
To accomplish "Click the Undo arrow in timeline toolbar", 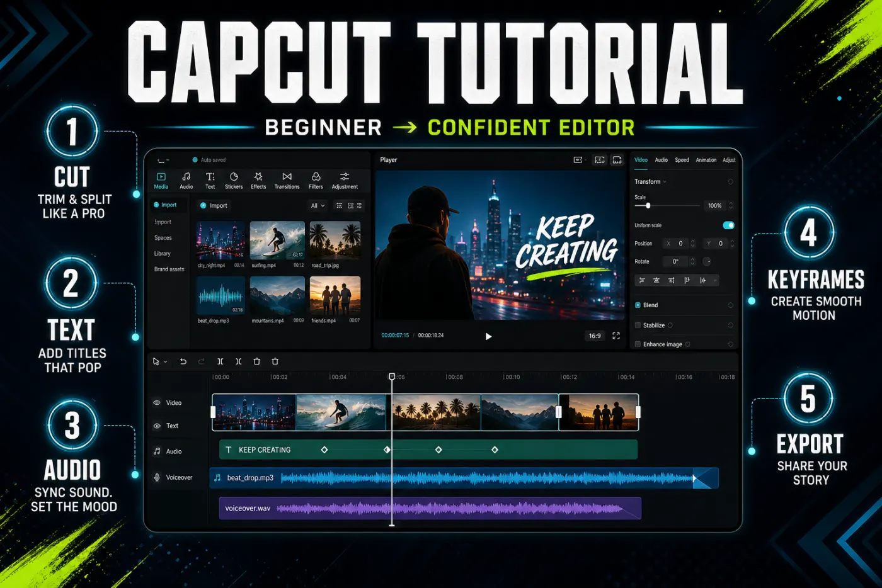I will [183, 361].
